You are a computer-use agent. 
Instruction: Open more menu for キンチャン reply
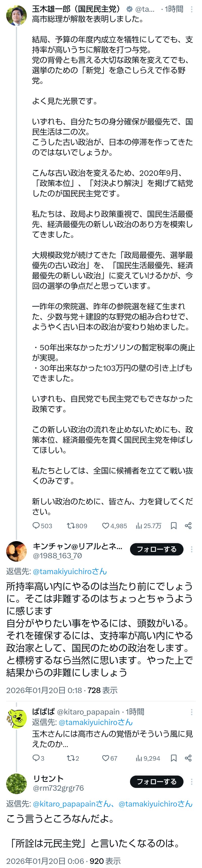tap(192, 549)
